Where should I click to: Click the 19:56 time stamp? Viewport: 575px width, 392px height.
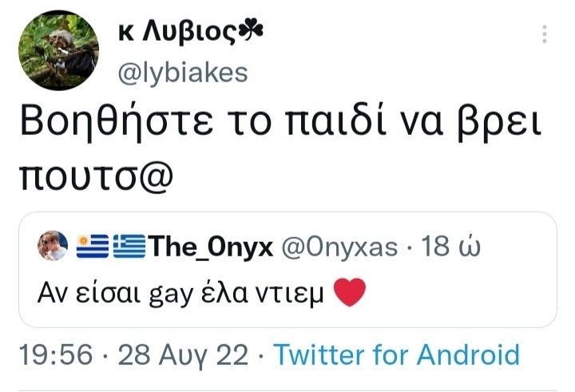click(56, 354)
